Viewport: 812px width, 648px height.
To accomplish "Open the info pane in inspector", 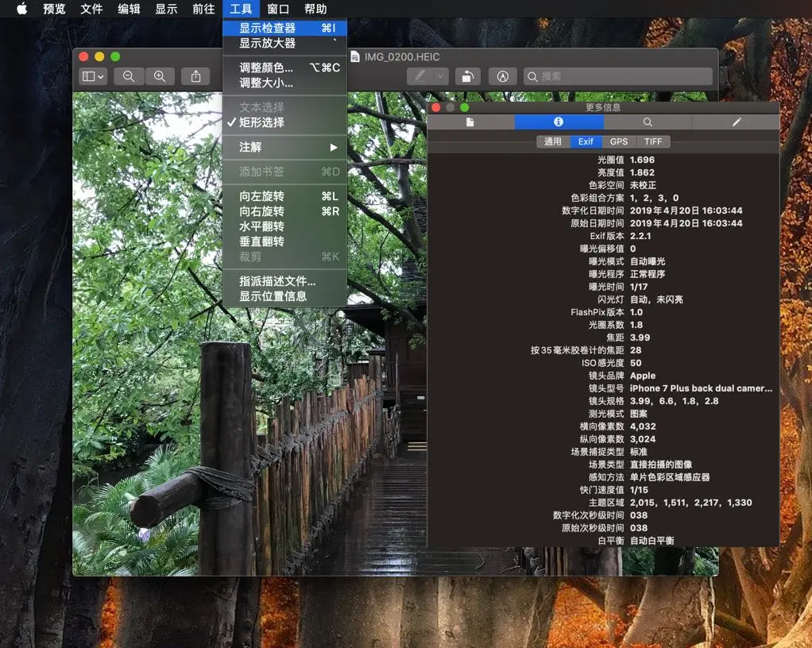I will tap(559, 121).
